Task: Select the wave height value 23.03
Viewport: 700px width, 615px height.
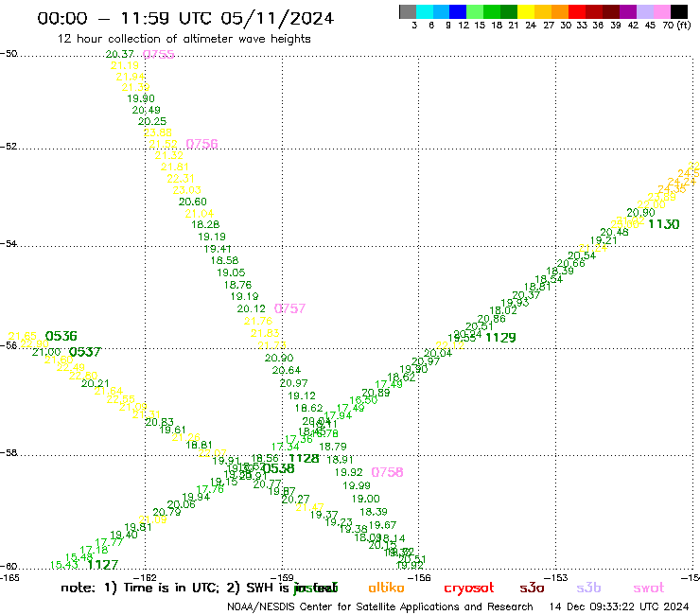Action: (x=187, y=190)
